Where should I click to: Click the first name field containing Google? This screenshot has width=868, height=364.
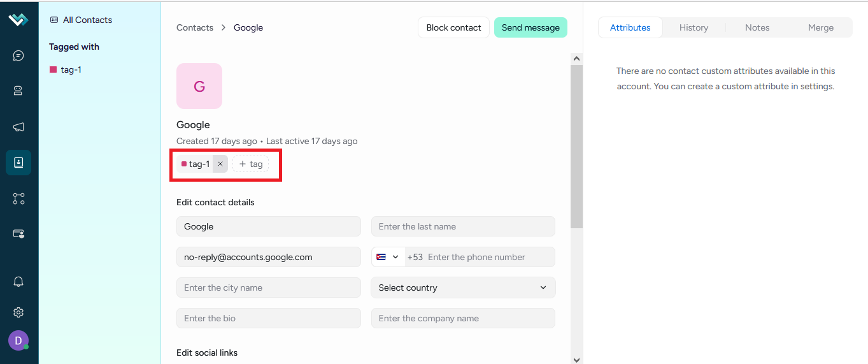coord(269,226)
